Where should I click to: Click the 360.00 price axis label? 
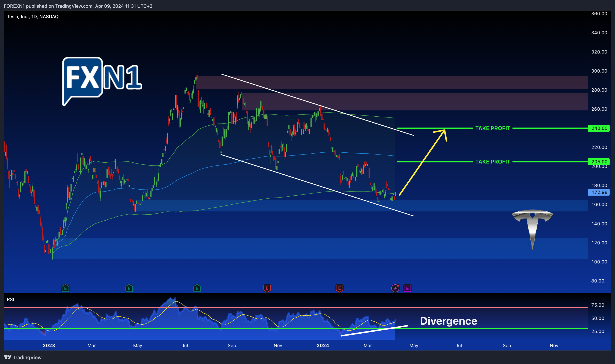599,13
